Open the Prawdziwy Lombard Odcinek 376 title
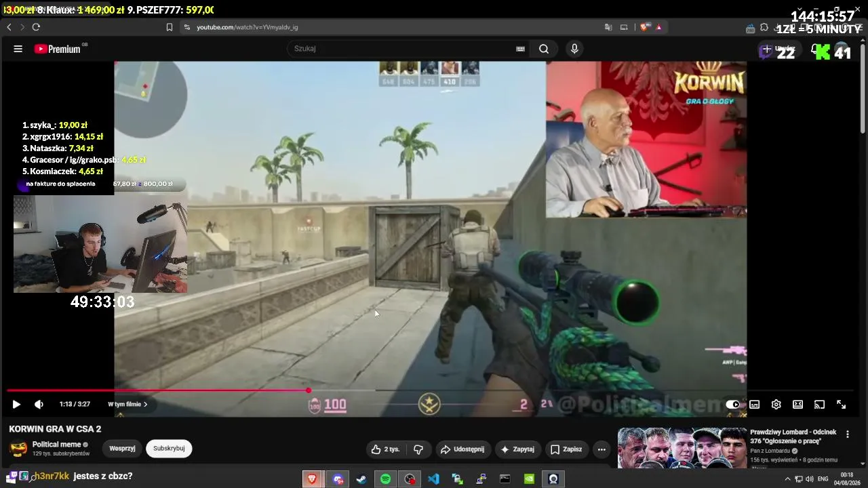This screenshot has height=488, width=868. click(793, 436)
